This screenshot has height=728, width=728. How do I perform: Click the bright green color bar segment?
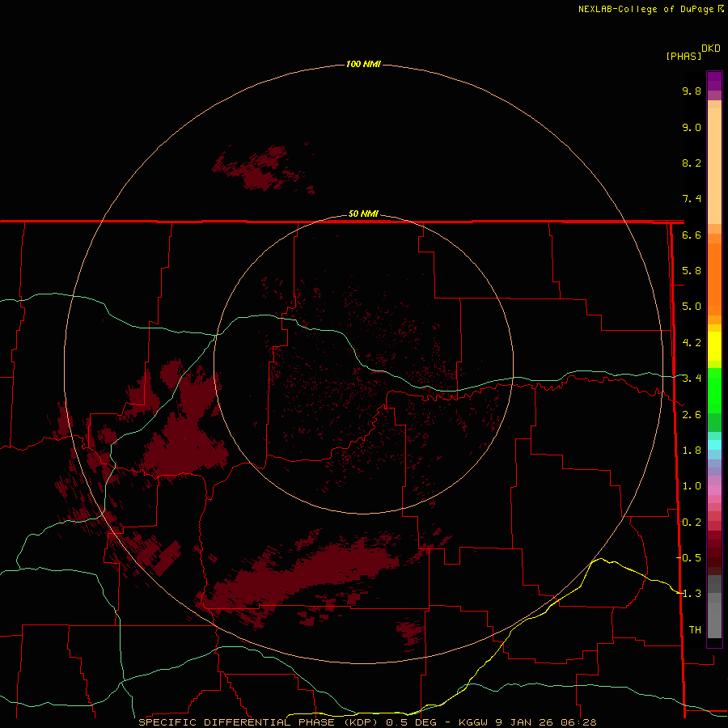point(714,390)
